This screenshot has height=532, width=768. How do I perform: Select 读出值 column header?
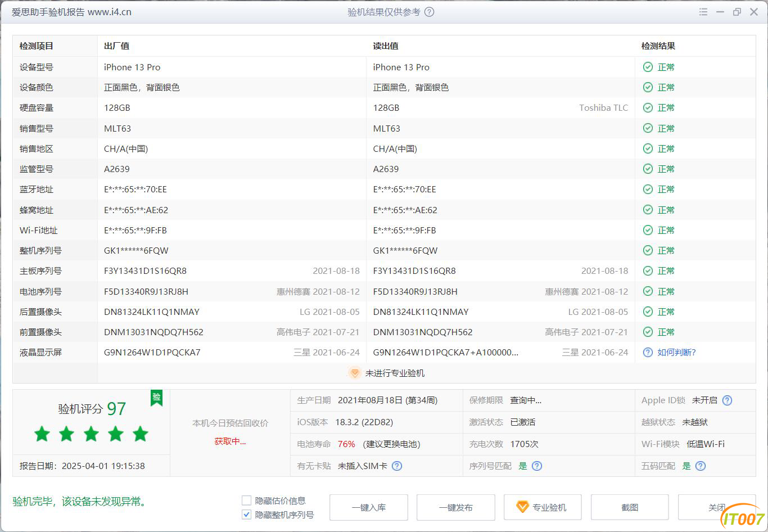click(x=386, y=46)
